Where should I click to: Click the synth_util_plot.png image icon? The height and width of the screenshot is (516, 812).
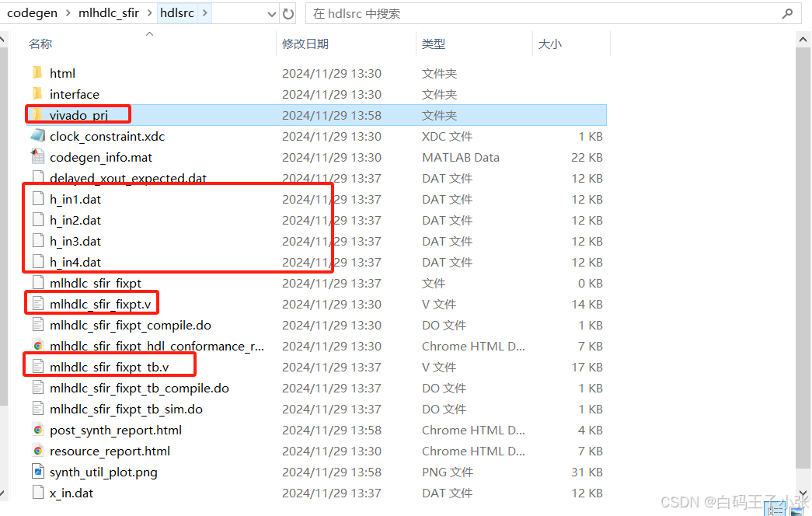pos(38,472)
